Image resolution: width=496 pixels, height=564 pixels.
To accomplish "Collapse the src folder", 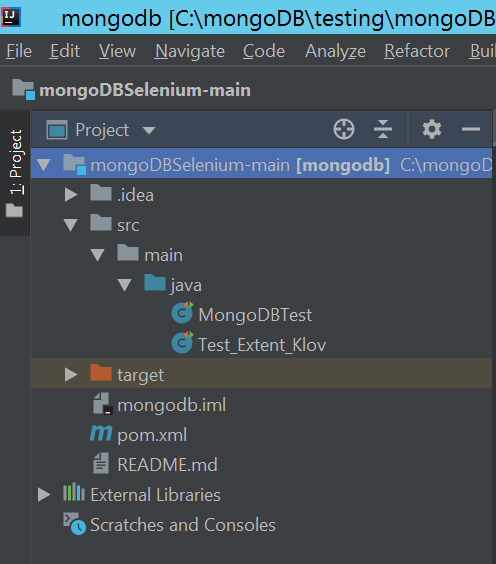I will (x=70, y=225).
